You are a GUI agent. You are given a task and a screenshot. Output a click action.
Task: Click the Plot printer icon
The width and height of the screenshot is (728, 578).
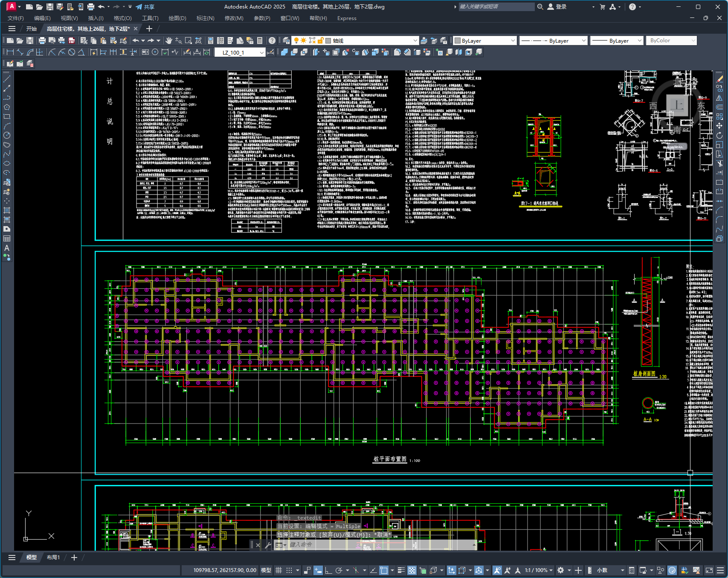click(42, 41)
